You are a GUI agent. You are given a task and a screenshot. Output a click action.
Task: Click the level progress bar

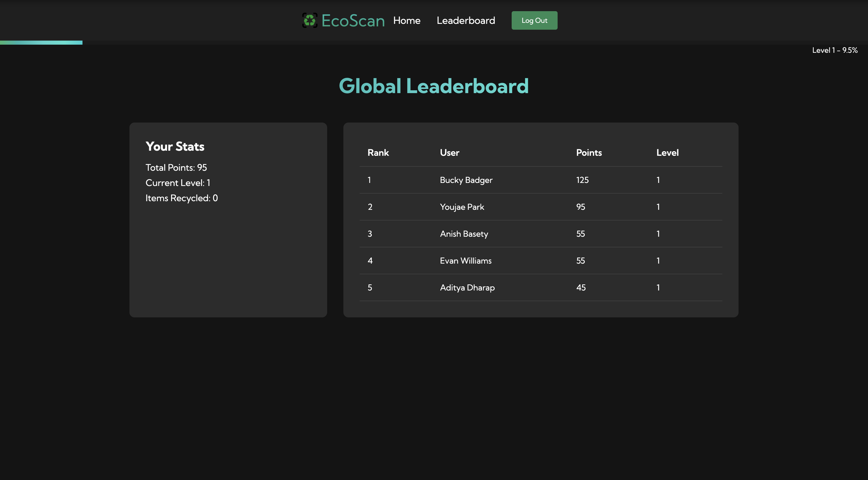pos(41,42)
